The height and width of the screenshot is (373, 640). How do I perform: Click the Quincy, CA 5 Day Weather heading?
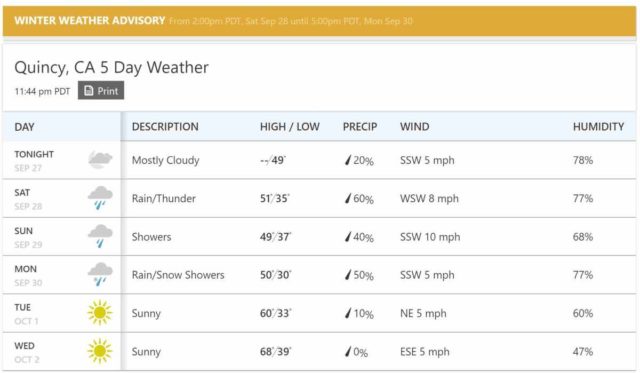[111, 67]
